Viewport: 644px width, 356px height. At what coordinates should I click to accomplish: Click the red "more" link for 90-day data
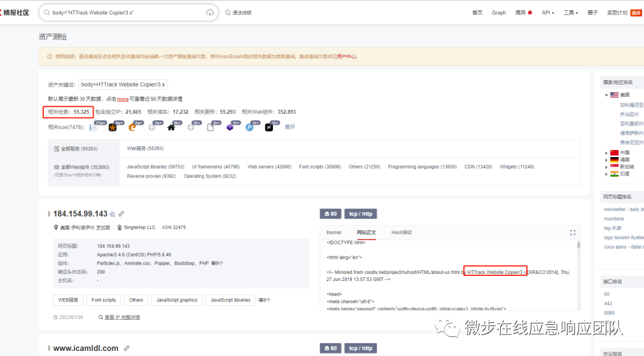[123, 99]
